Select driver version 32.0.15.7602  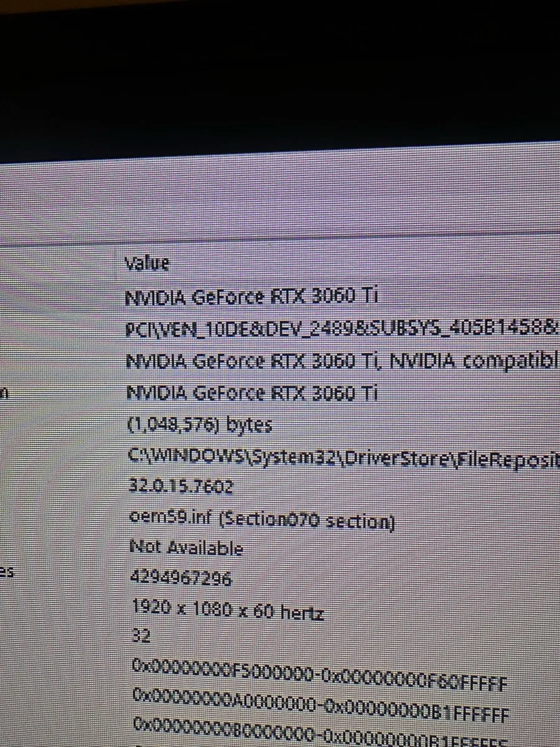pyautogui.click(x=180, y=487)
